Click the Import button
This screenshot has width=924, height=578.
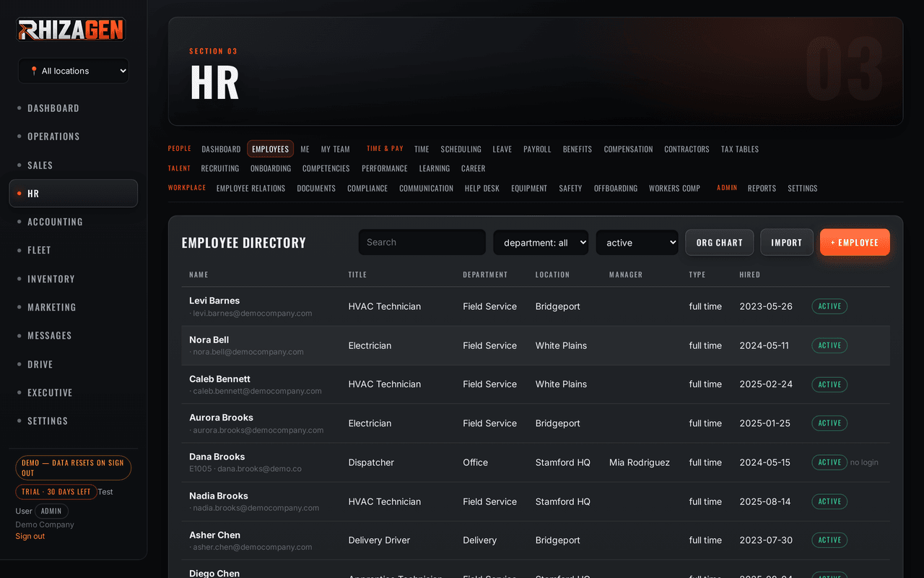coord(787,243)
